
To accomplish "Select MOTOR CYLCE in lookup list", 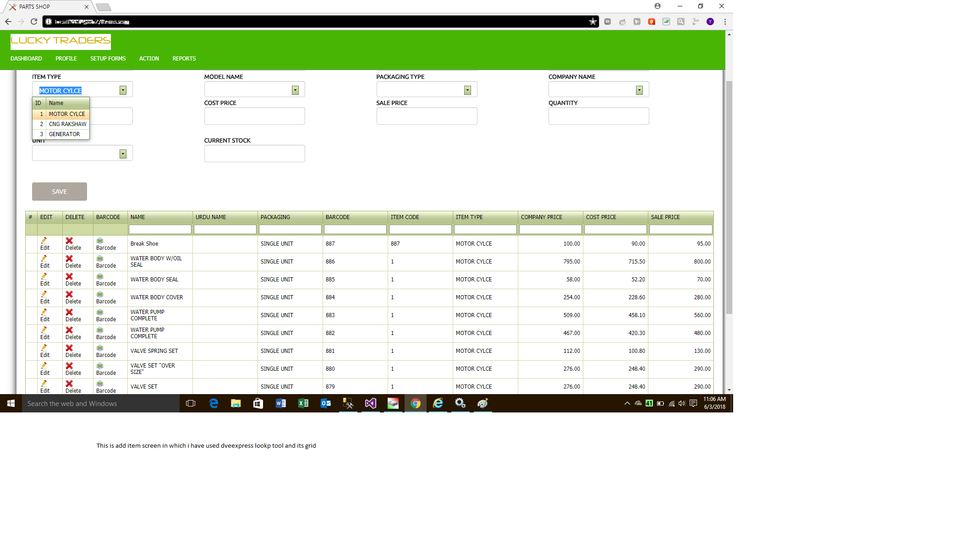I will [61, 114].
